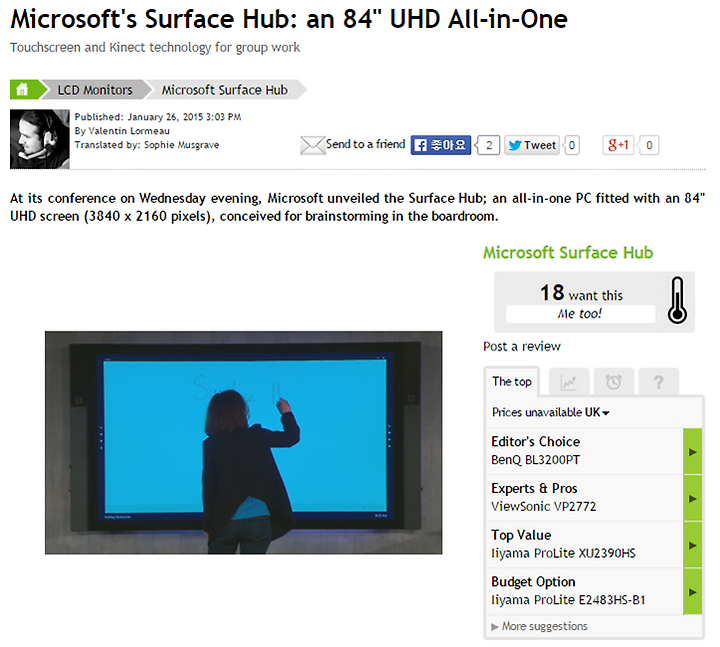Open the Post a review link
720x647 pixels.
point(522,346)
